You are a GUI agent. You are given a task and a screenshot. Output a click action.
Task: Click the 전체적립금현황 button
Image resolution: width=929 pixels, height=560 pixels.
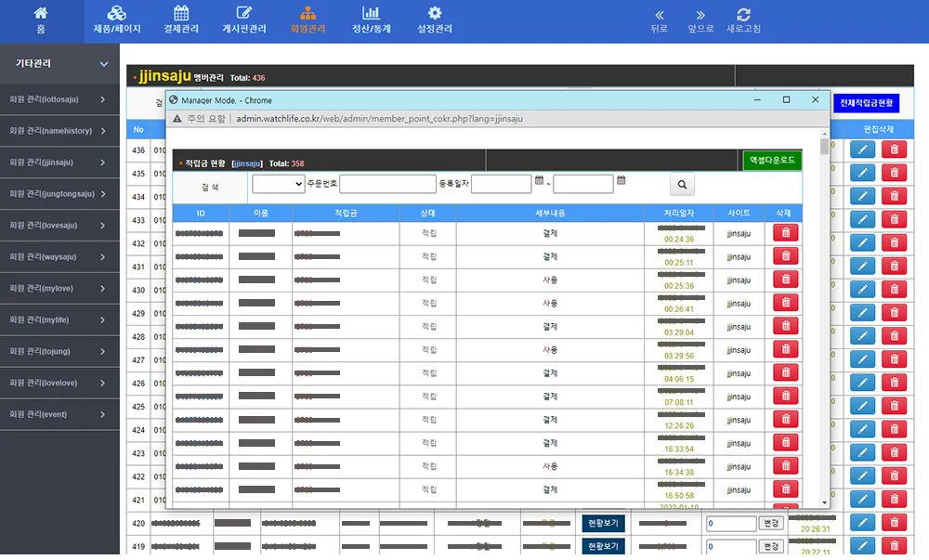click(866, 103)
